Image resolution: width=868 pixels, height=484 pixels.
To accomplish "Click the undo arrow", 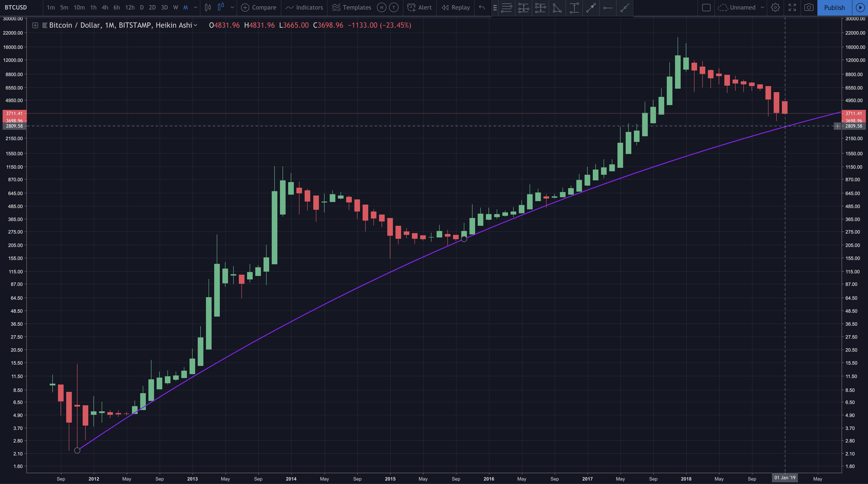I will click(482, 7).
